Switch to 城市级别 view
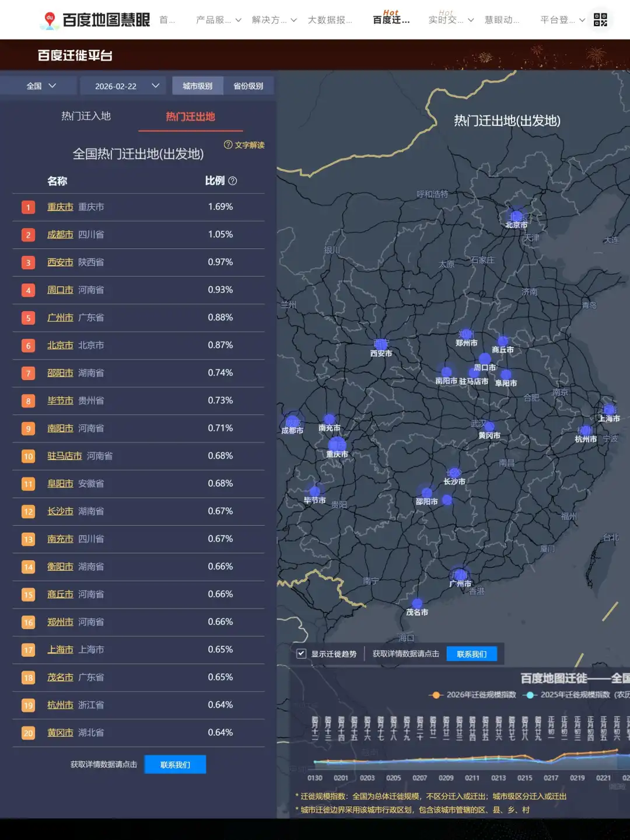630x840 pixels. 197,86
